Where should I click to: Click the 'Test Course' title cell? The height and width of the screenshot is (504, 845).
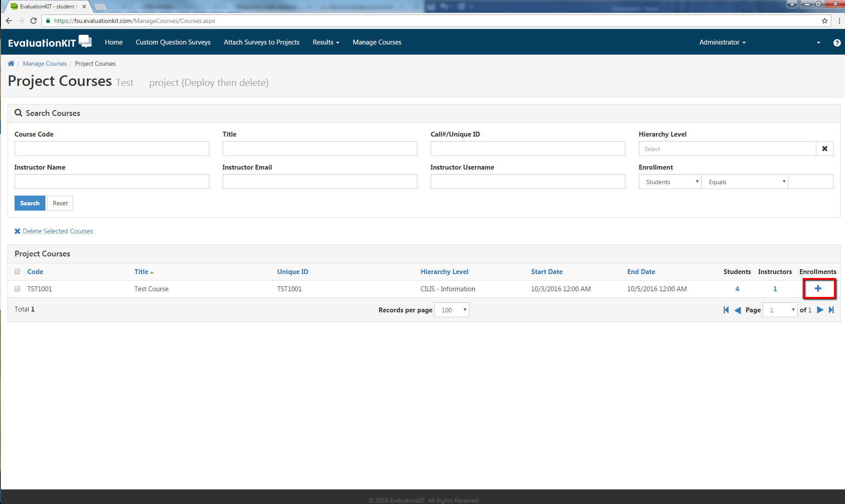152,289
